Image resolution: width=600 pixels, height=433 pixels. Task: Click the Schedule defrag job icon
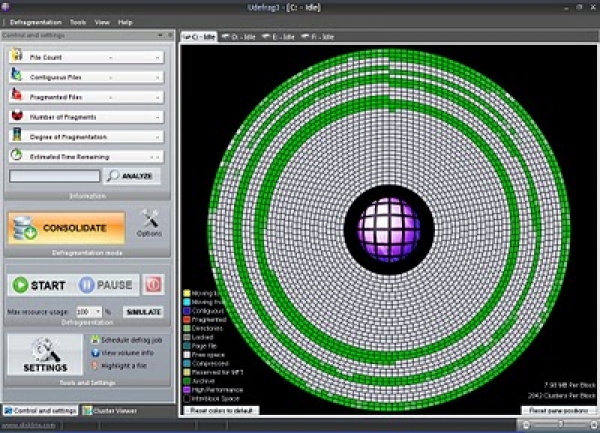pyautogui.click(x=94, y=341)
